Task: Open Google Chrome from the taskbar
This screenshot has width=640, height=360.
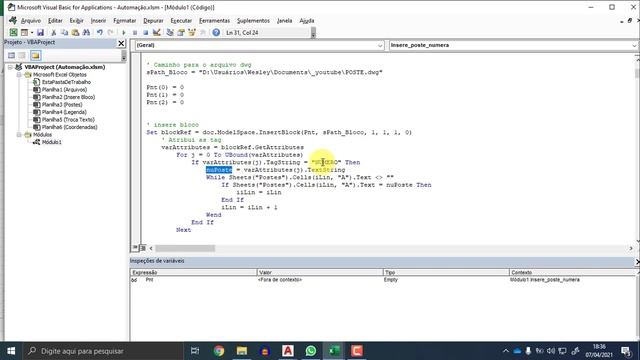Action: pos(219,351)
